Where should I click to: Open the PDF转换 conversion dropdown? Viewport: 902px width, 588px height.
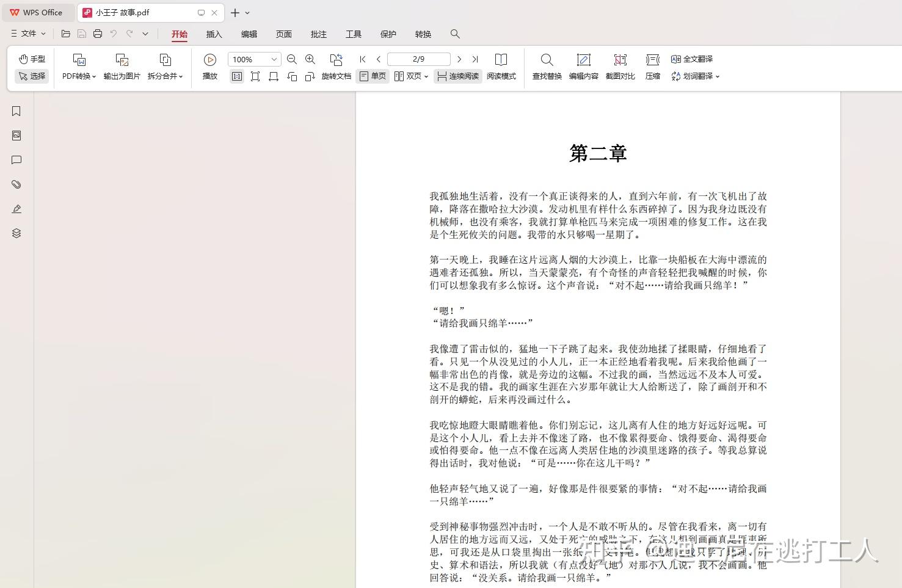(79, 67)
